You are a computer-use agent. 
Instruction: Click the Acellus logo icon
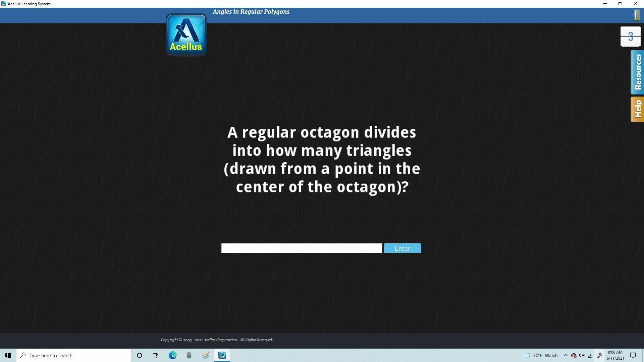pyautogui.click(x=186, y=34)
